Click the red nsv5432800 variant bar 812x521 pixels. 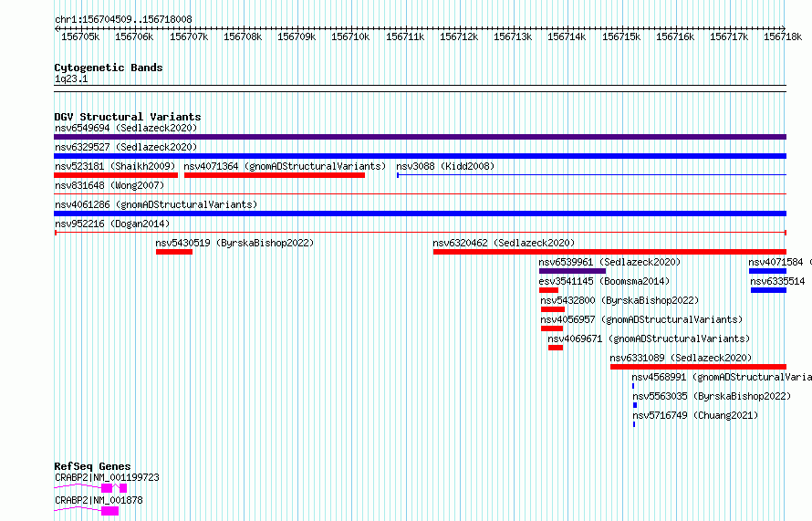pos(553,309)
